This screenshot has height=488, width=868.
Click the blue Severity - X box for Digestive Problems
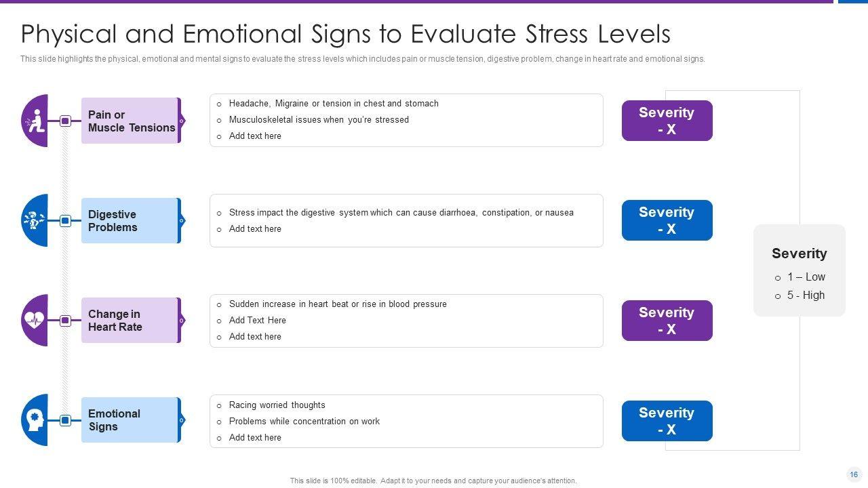pos(667,220)
